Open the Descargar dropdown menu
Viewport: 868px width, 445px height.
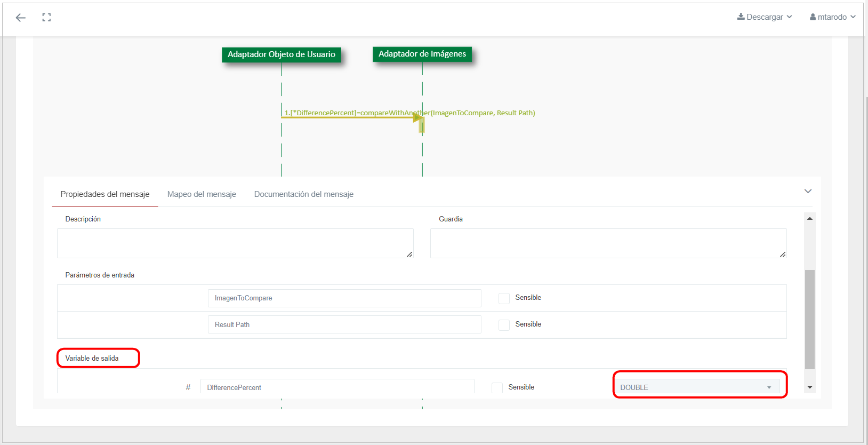[x=765, y=17]
